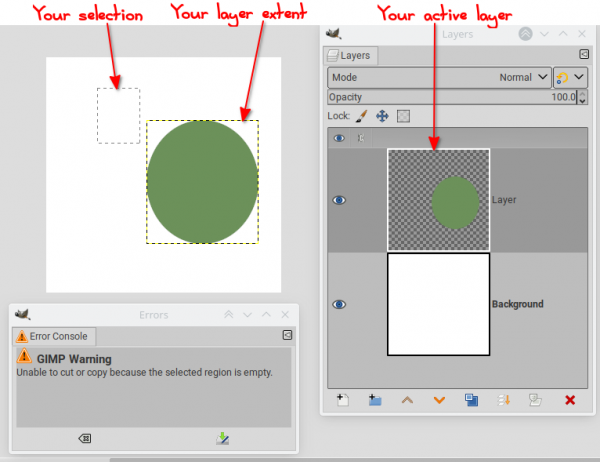Switch to the Layers tab
The height and width of the screenshot is (462, 600).
tap(351, 56)
